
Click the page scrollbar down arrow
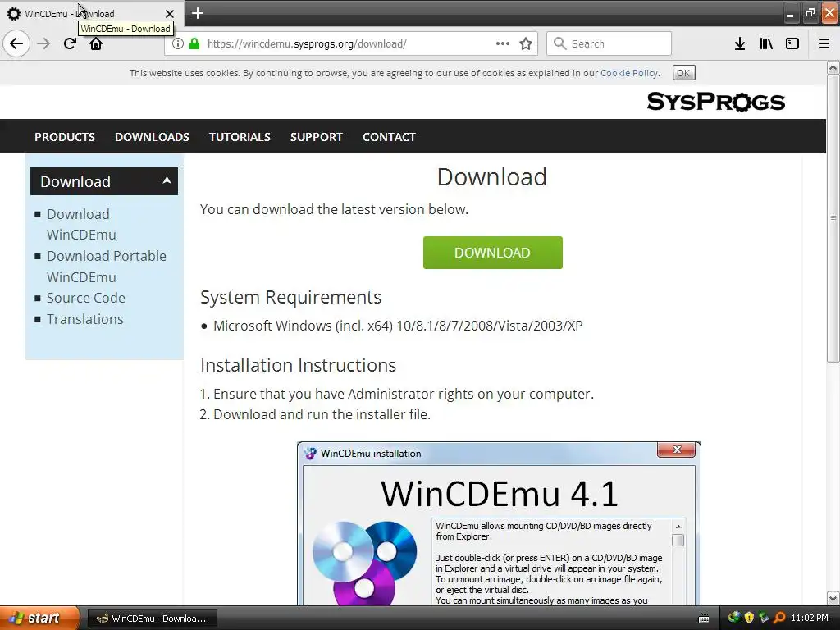(x=833, y=598)
